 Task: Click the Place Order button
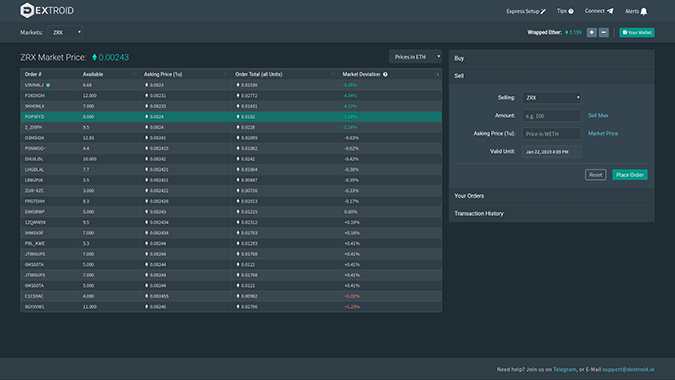pyautogui.click(x=630, y=175)
